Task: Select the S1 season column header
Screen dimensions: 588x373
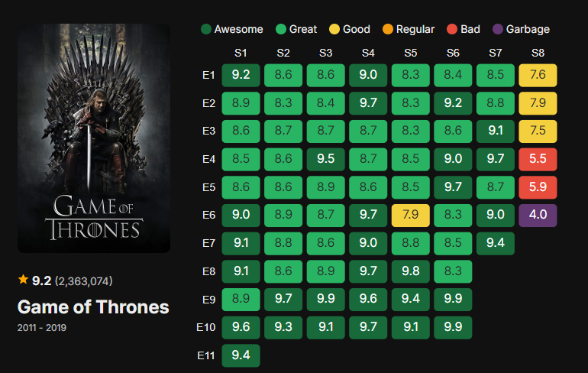Action: pos(241,53)
